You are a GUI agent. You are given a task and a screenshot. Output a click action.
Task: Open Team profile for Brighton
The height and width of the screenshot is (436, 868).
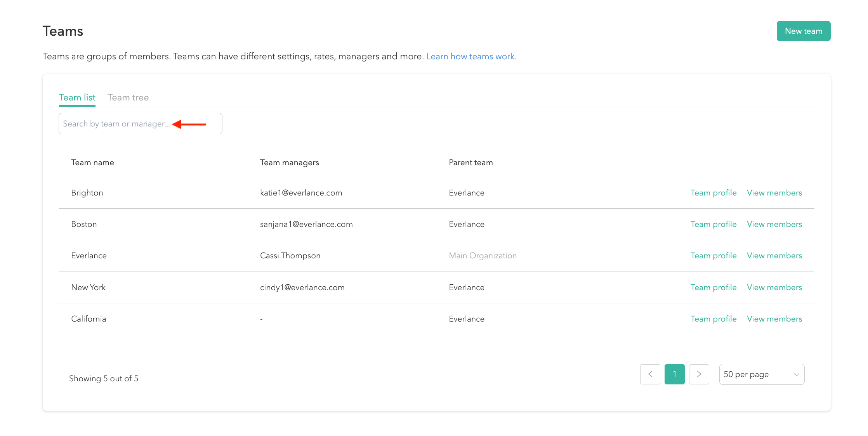point(713,193)
